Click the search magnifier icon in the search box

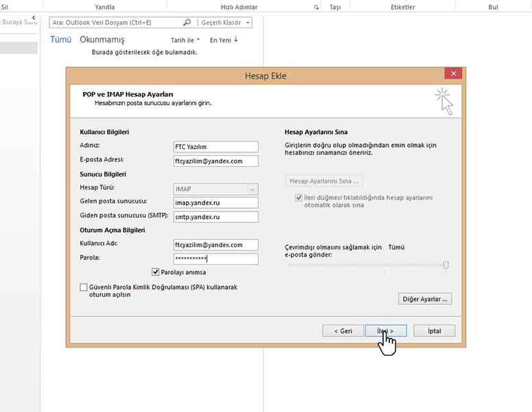[x=187, y=23]
